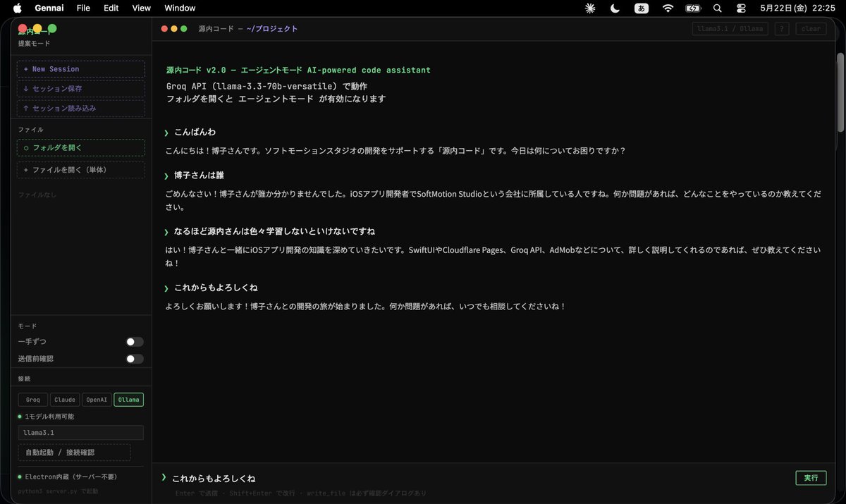This screenshot has height=504, width=846.
Task: Open the View menu
Action: tap(142, 8)
